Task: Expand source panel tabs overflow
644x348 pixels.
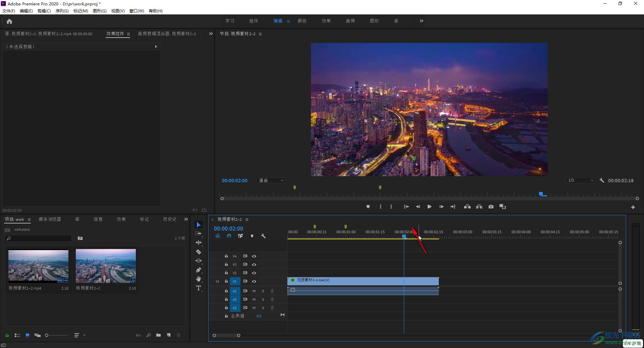Action: pyautogui.click(x=211, y=34)
